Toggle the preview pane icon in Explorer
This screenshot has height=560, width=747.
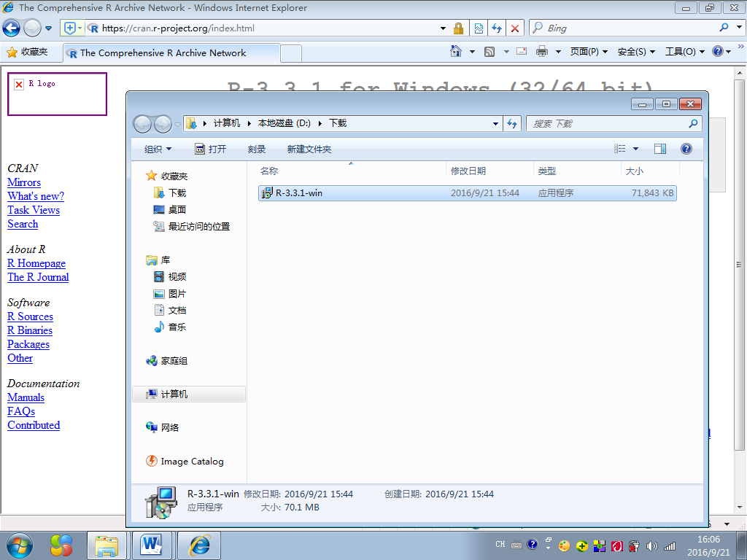click(659, 149)
